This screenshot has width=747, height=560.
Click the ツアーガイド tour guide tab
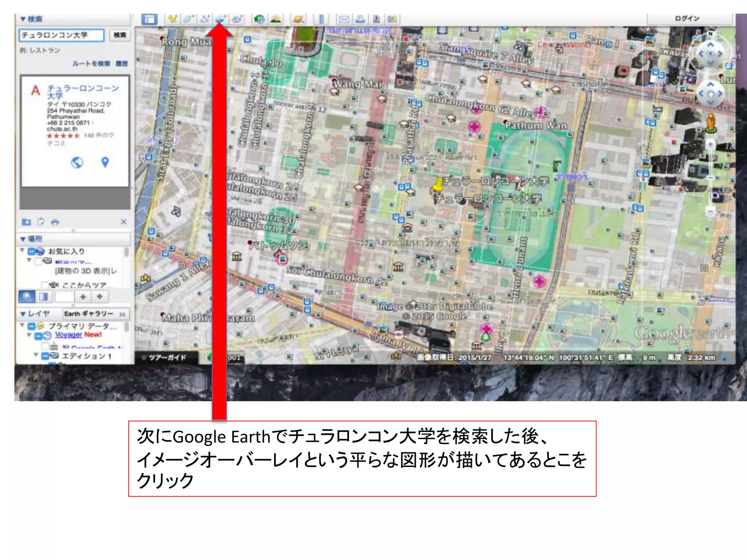[x=167, y=358]
